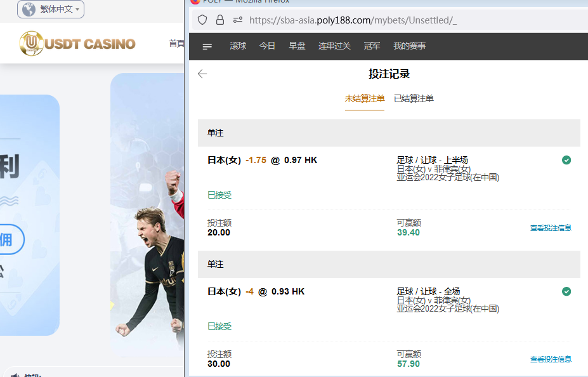This screenshot has width=588, height=377.
Task: Click winnable amount 57.90
Action: [408, 364]
